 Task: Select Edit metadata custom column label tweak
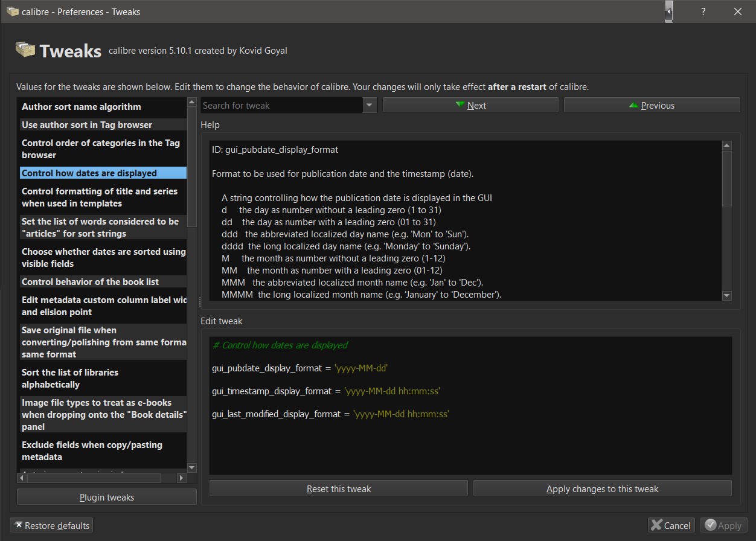click(x=103, y=306)
